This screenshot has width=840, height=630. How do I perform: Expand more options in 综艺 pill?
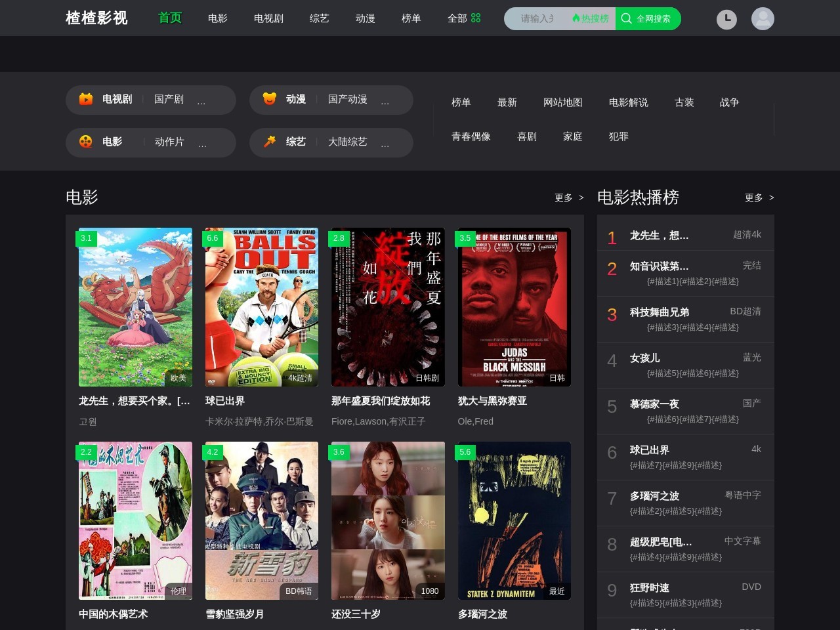(385, 144)
